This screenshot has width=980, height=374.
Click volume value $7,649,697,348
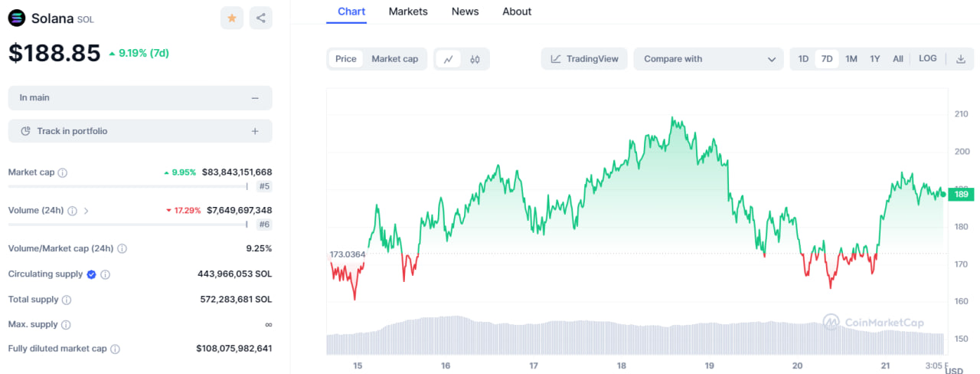pyautogui.click(x=239, y=210)
